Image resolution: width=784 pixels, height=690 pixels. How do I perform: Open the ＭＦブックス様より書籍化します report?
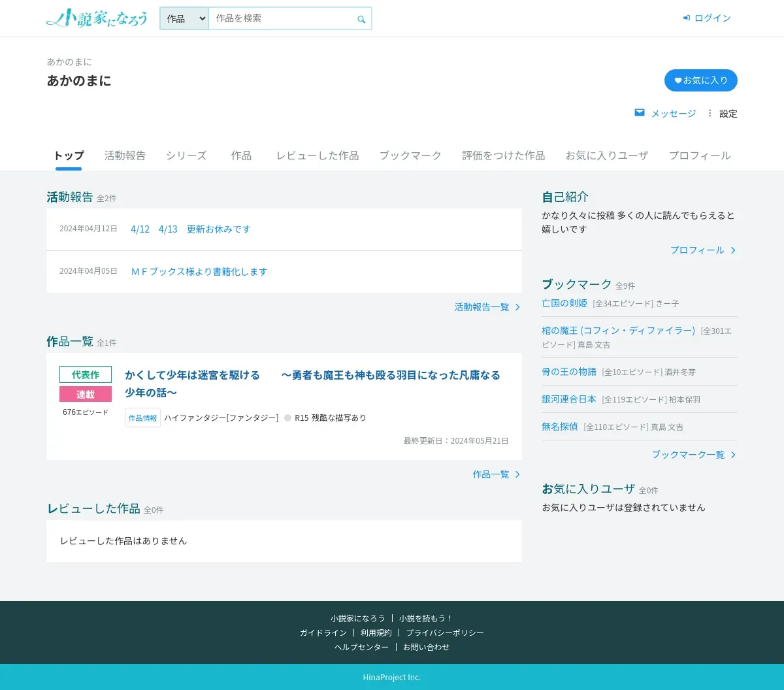(x=199, y=272)
